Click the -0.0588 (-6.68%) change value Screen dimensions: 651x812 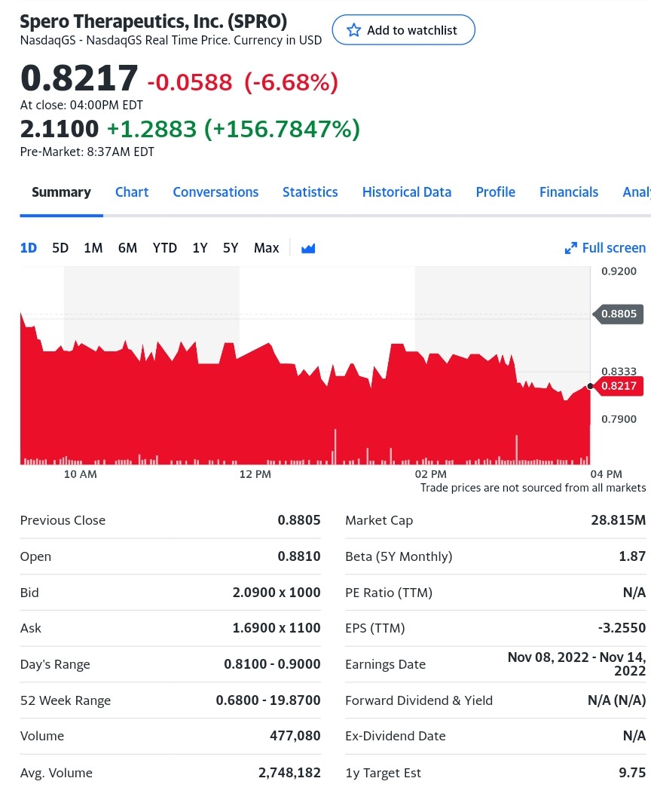click(x=243, y=82)
